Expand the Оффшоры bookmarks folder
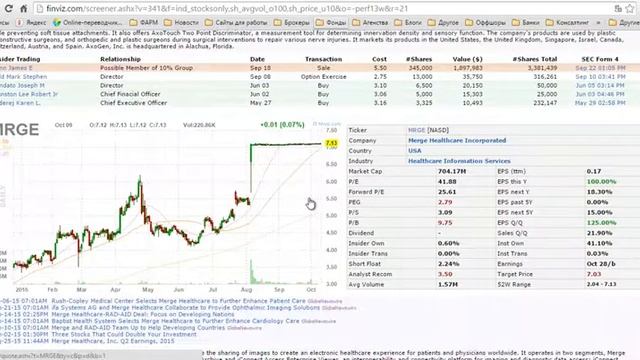The height and width of the screenshot is (360, 640). coord(485,22)
